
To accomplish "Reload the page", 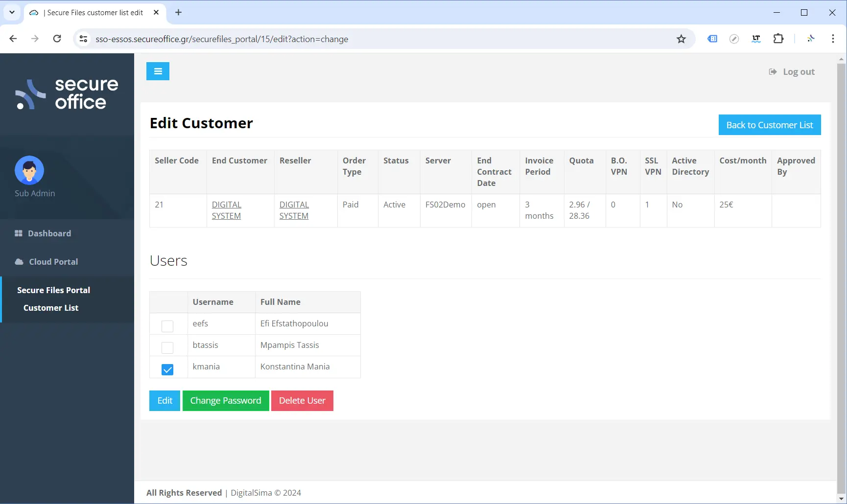I will (57, 39).
